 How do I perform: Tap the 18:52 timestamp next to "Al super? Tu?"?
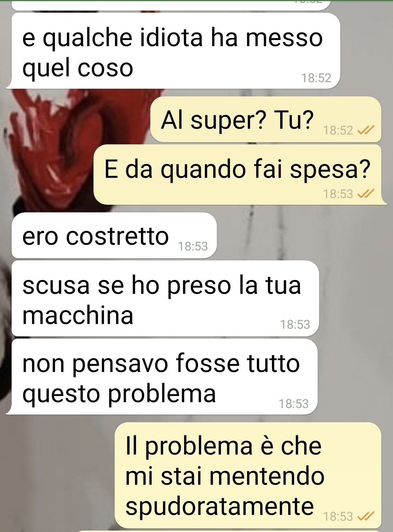pyautogui.click(x=338, y=130)
